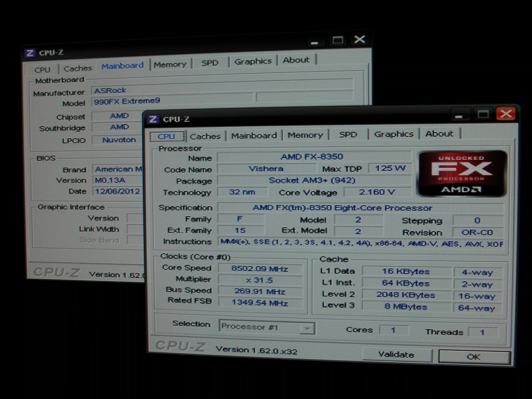Click the 32 nm technology value

(x=242, y=192)
